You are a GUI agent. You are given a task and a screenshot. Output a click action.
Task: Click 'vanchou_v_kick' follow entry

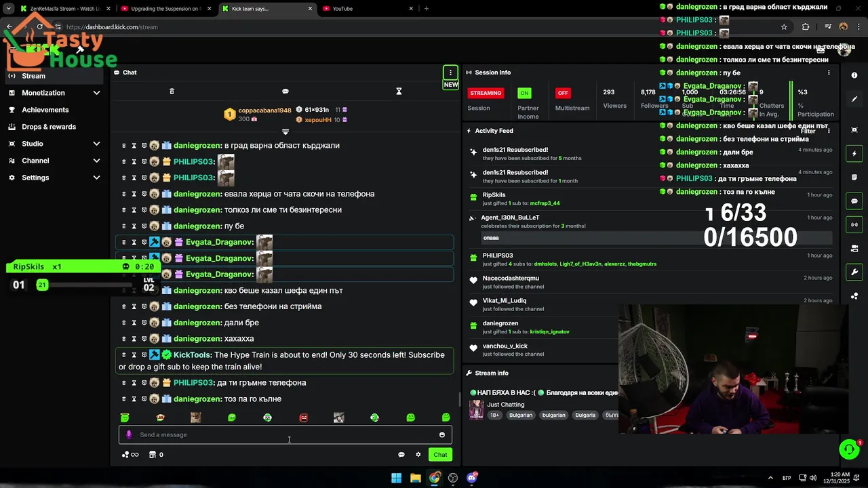(505, 346)
